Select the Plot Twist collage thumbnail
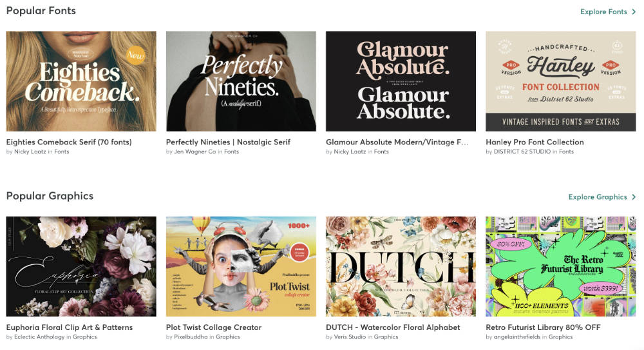The width and height of the screenshot is (644, 350). [x=241, y=266]
